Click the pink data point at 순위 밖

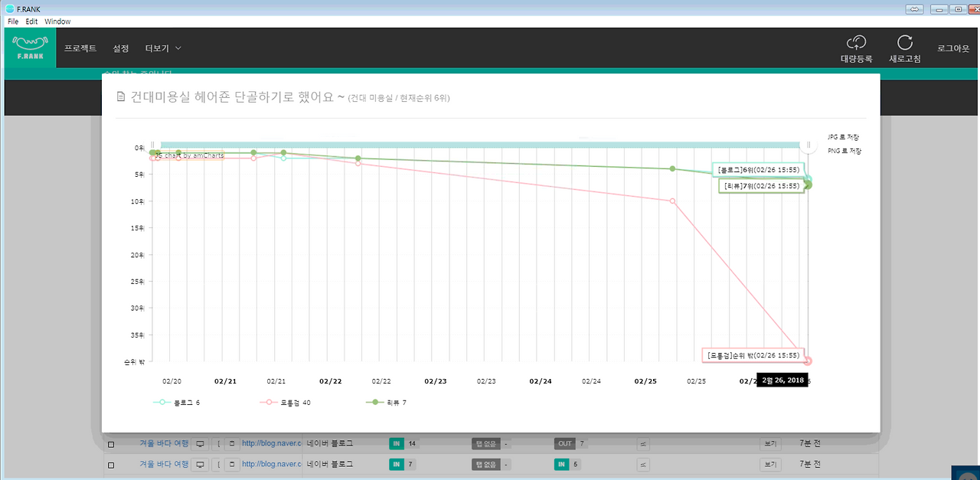point(808,361)
